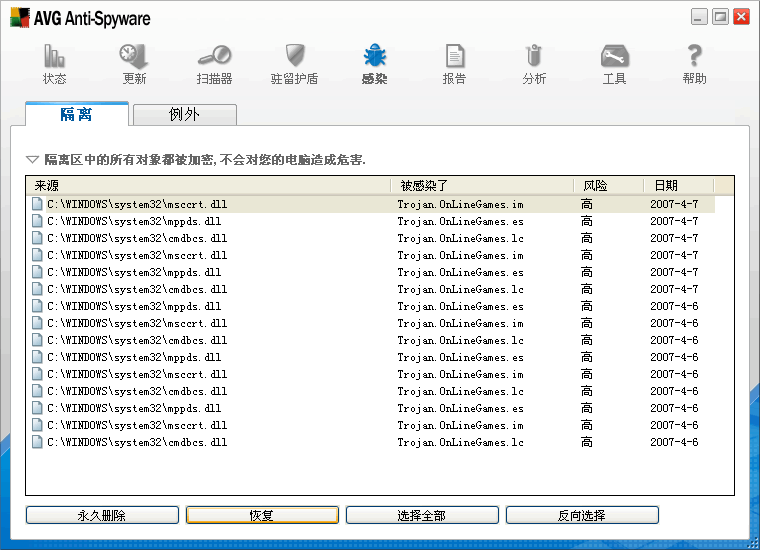Collapse the quarantine description triangle

tap(32, 159)
